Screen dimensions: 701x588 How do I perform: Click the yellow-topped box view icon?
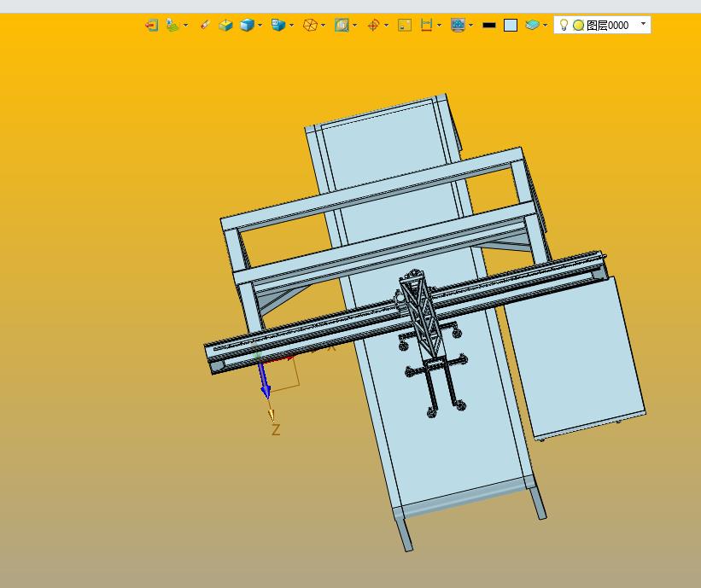pyautogui.click(x=225, y=25)
